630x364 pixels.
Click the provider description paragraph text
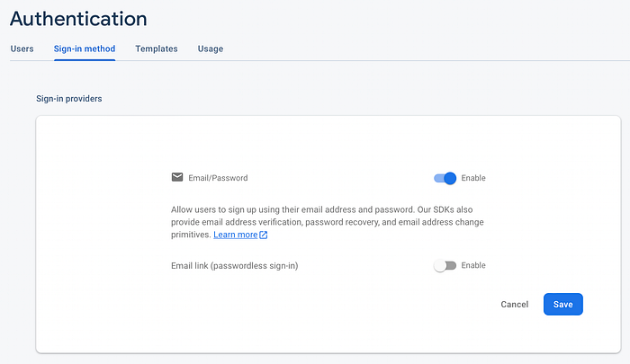click(x=327, y=222)
